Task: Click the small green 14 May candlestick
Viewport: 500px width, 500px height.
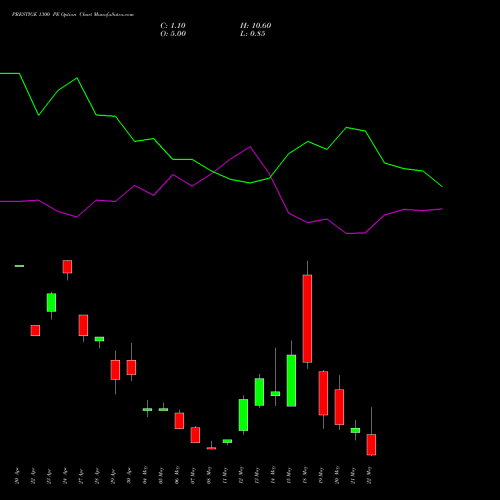Action: (275, 394)
